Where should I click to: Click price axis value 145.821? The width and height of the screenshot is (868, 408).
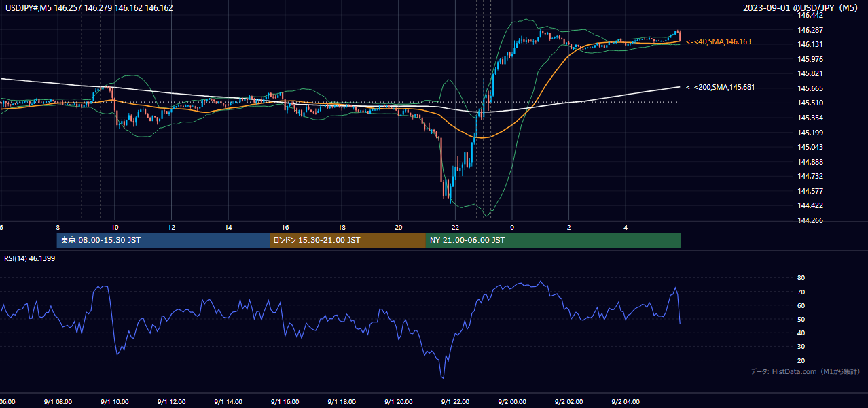click(x=812, y=74)
